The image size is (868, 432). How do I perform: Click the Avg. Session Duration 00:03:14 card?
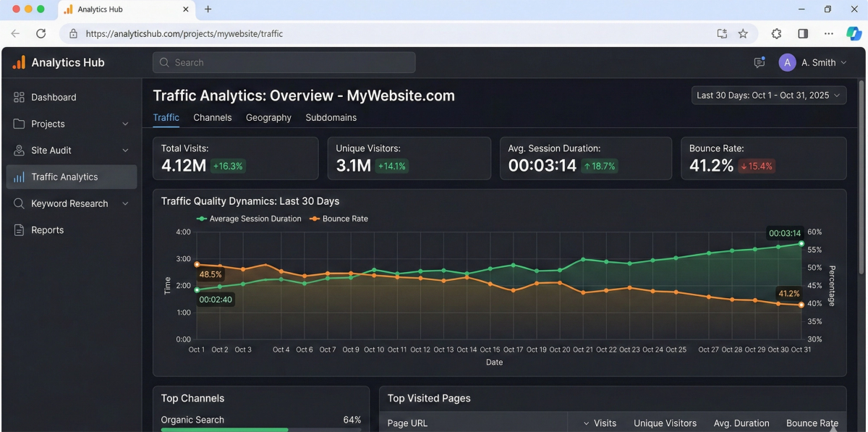coord(587,158)
